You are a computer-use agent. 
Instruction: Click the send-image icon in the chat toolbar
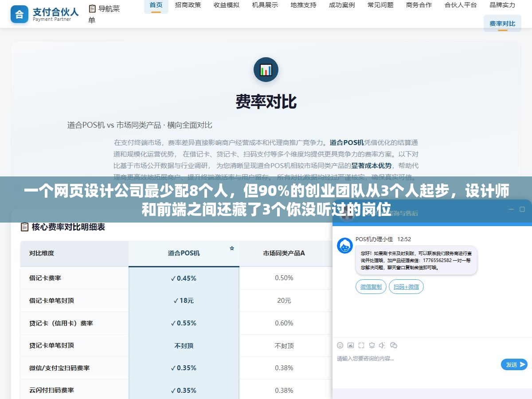coord(351,345)
